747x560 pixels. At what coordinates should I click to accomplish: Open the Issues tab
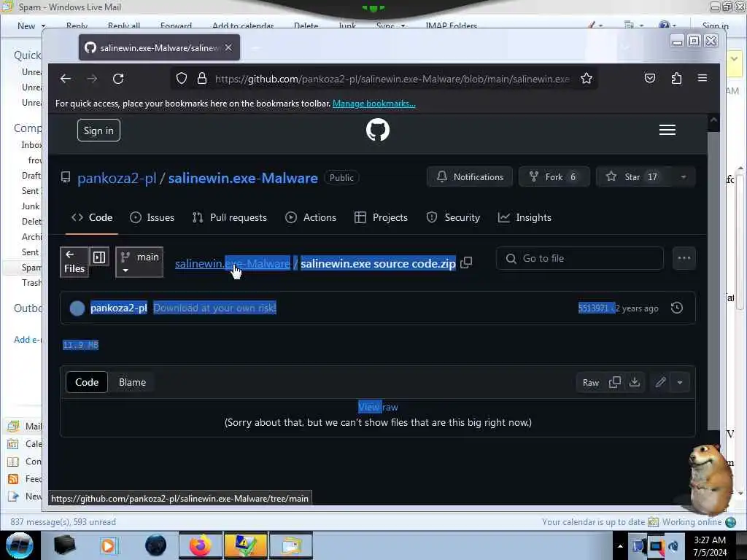pyautogui.click(x=152, y=217)
